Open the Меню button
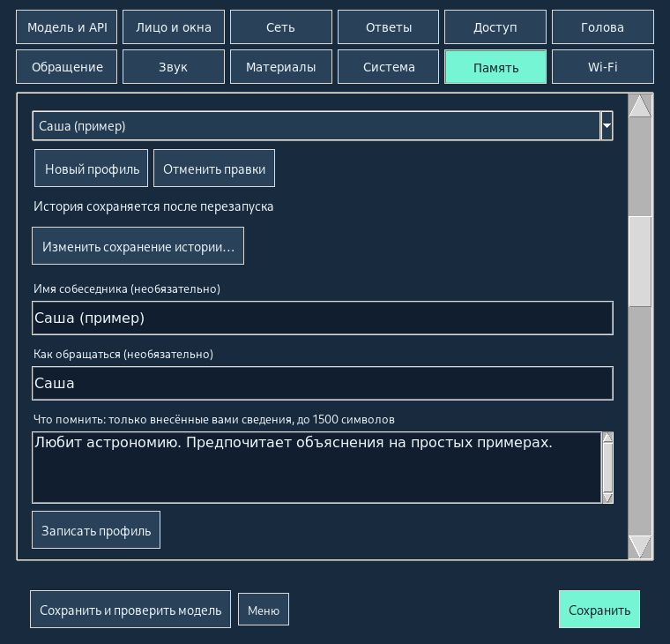The width and height of the screenshot is (670, 644). click(x=264, y=610)
